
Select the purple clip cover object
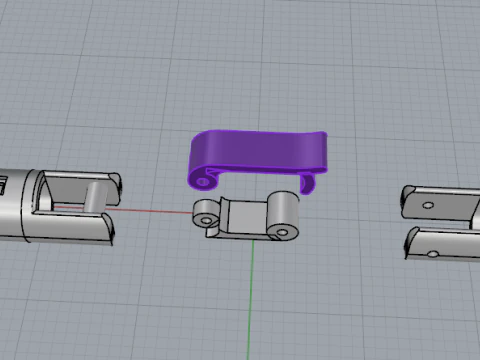[257, 152]
